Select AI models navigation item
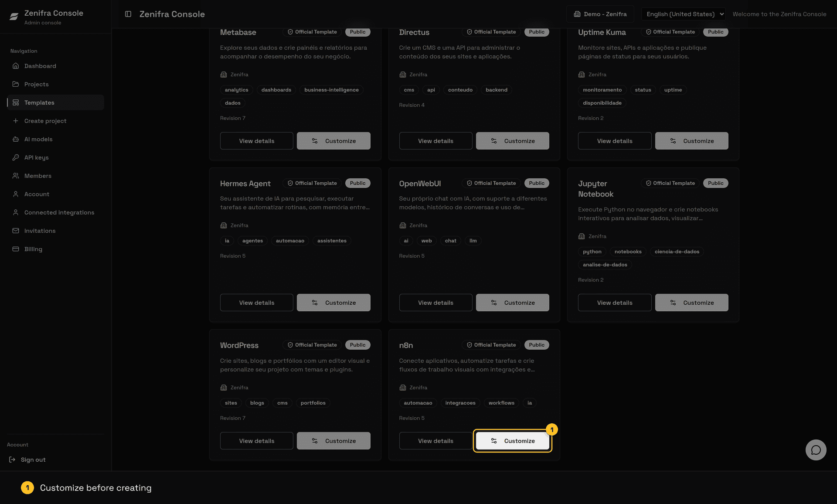The image size is (837, 504). [x=55, y=139]
